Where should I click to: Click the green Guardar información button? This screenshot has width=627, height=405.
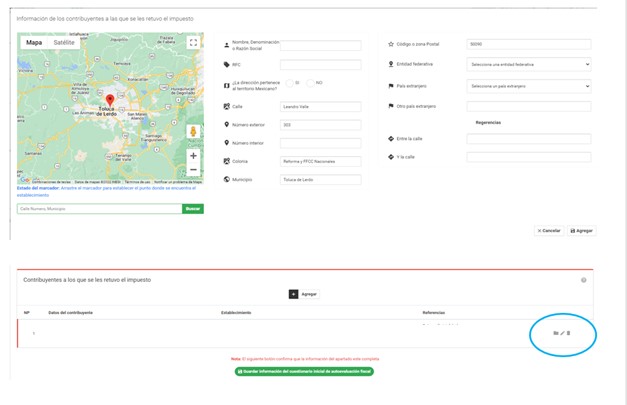[x=304, y=371]
